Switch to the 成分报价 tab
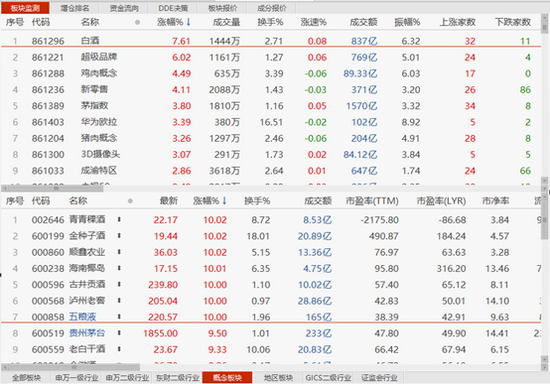The height and width of the screenshot is (384, 550). 271,8
